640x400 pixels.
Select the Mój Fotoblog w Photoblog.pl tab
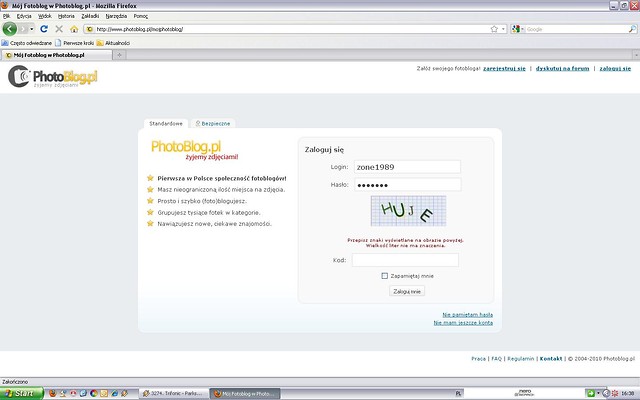(56, 55)
